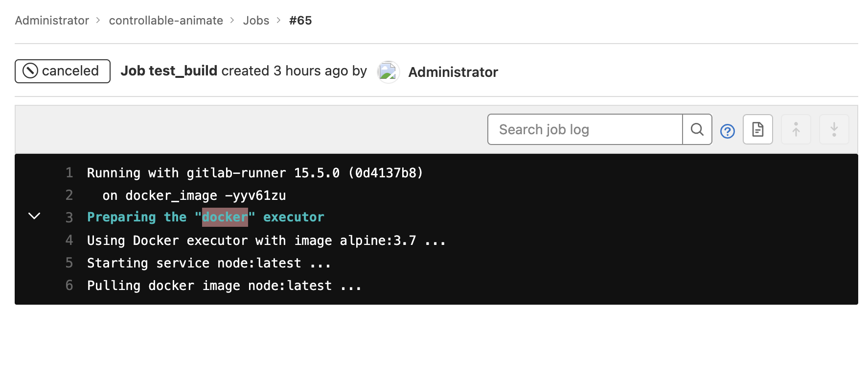This screenshot has height=386, width=868.
Task: Click log line number 6
Action: (x=69, y=286)
